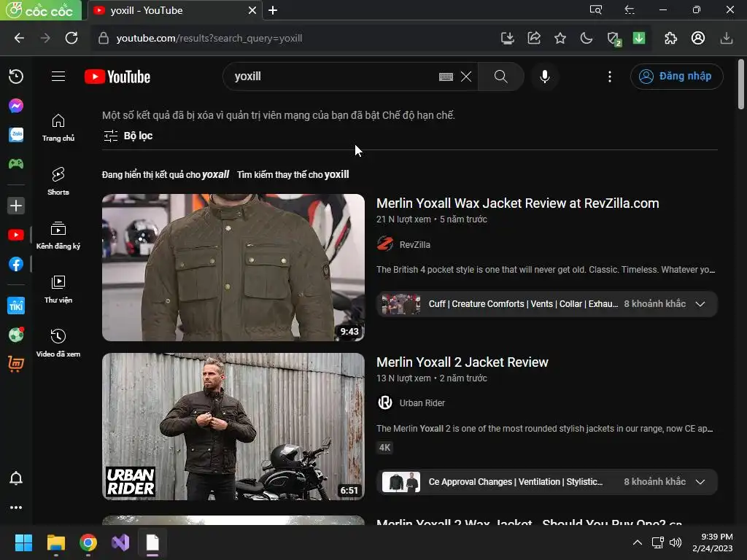Open browser profile account icon

tap(698, 38)
